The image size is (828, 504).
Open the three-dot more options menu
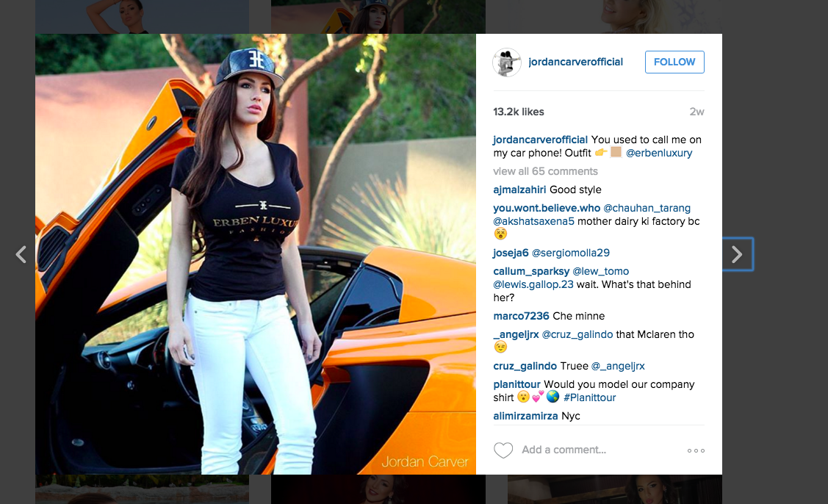pyautogui.click(x=696, y=450)
